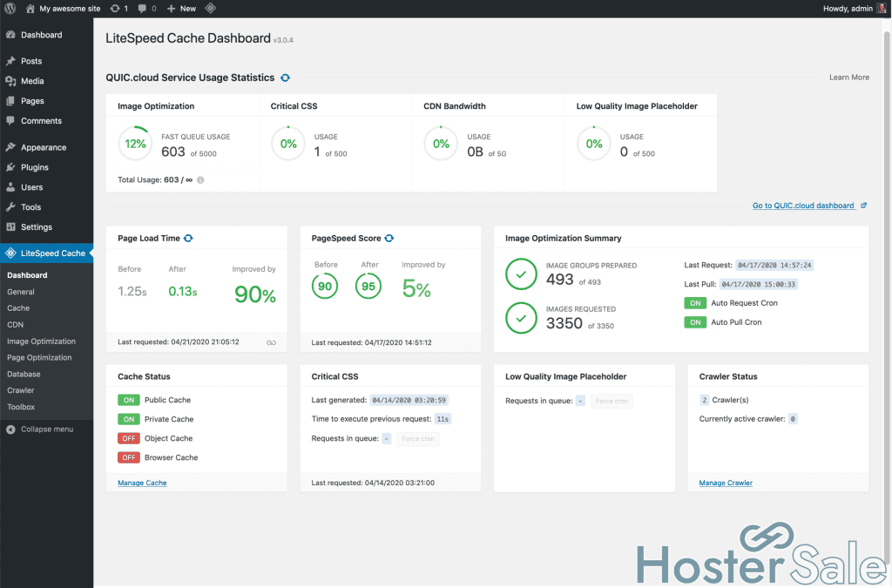Click the link icon in Page Load Time footer
This screenshot has width=892, height=588.
[x=272, y=342]
